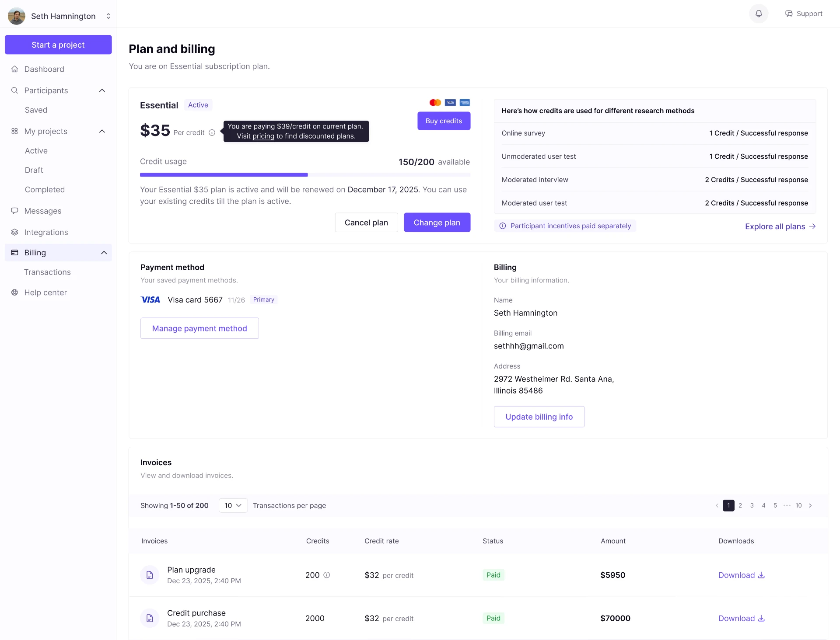The image size is (840, 640).
Task: Go to next invoices page arrow
Action: click(x=810, y=505)
